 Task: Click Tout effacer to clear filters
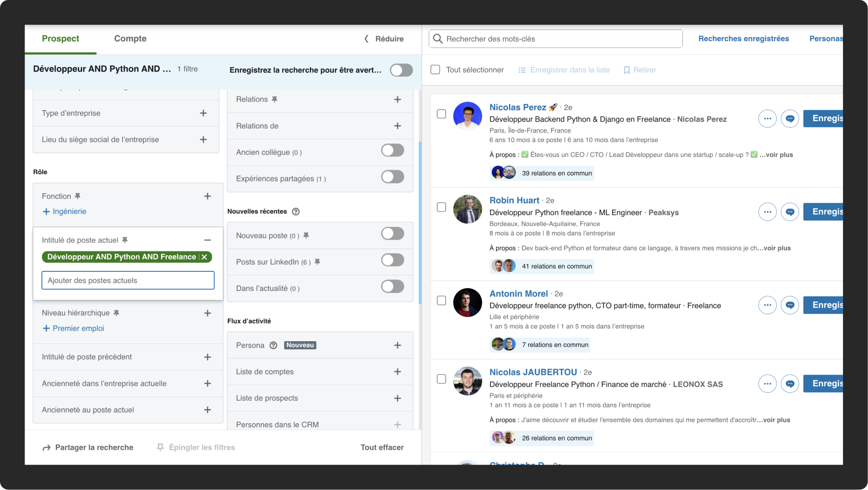[x=382, y=447]
